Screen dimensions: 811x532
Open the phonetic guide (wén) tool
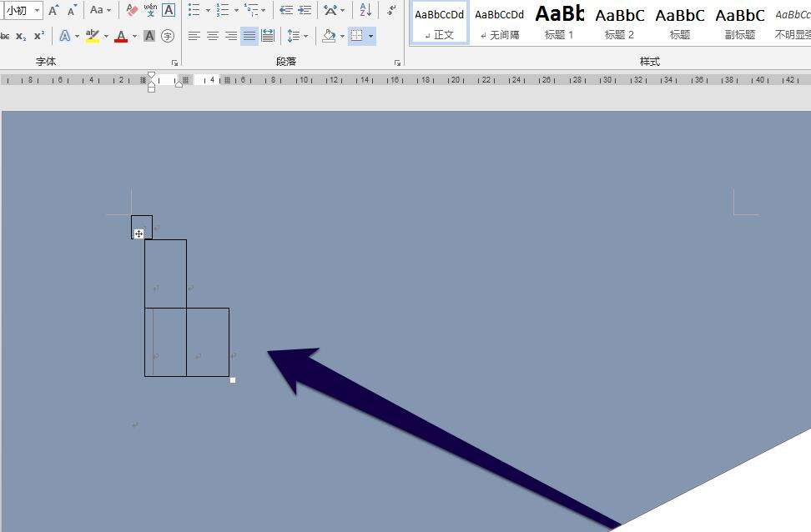pyautogui.click(x=150, y=10)
